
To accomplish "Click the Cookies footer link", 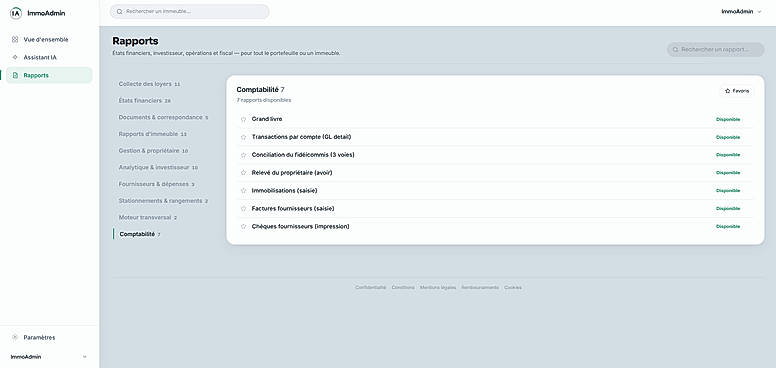I will point(513,287).
